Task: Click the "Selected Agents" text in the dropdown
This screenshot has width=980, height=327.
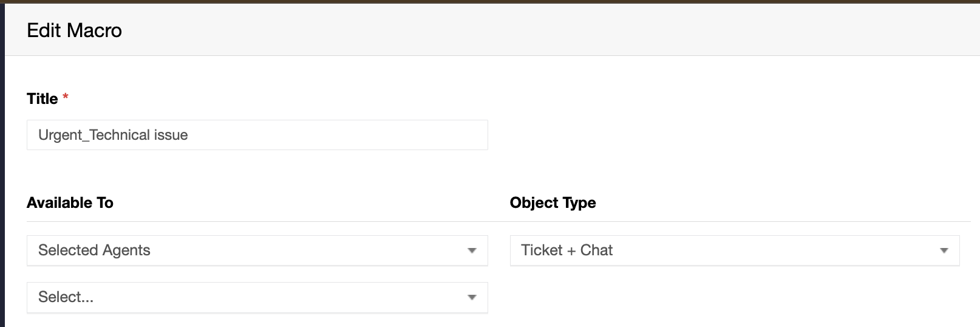Action: [94, 250]
